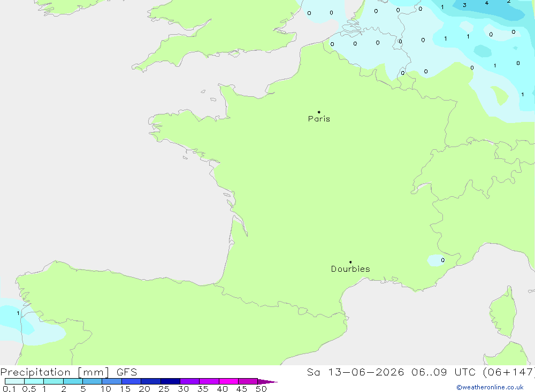Click the legend value label 25
The image size is (535, 392).
click(164, 389)
